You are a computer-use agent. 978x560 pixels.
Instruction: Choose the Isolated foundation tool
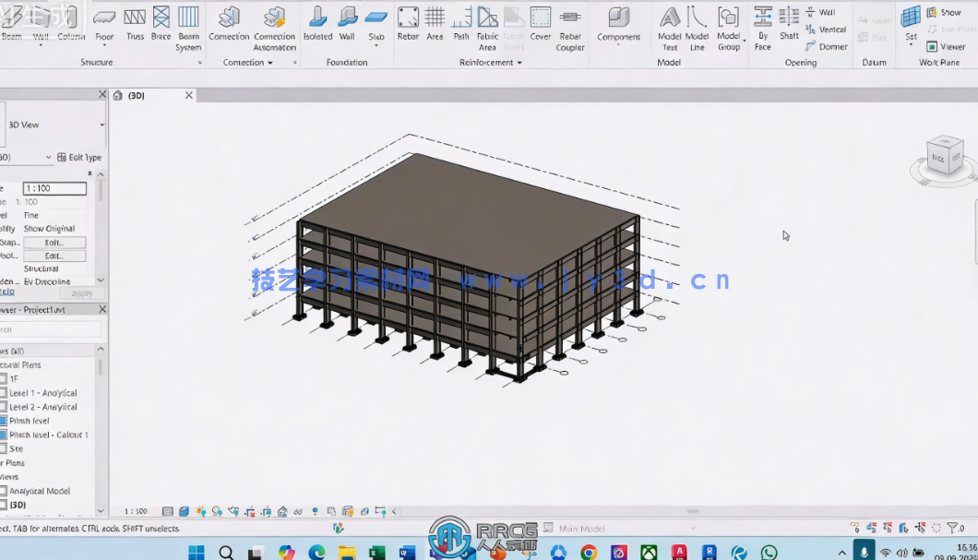click(317, 23)
